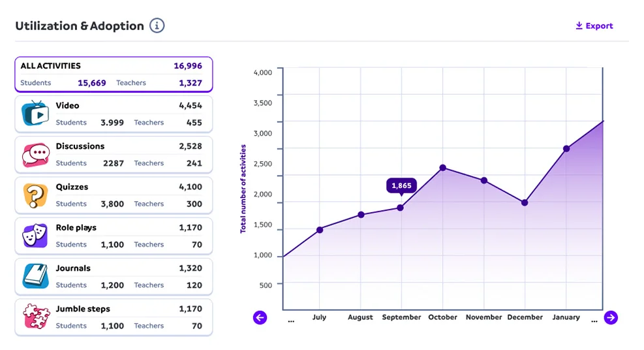Click the 1,865 tooltip label

[x=401, y=185]
